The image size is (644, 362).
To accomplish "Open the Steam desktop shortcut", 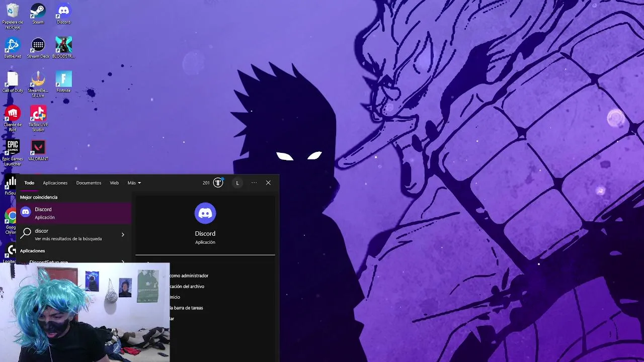I will (x=38, y=14).
